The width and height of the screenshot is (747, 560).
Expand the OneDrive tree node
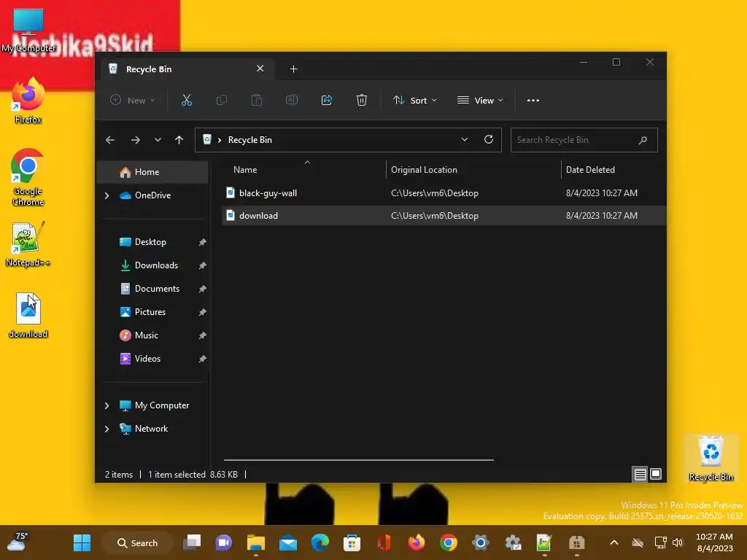(107, 195)
